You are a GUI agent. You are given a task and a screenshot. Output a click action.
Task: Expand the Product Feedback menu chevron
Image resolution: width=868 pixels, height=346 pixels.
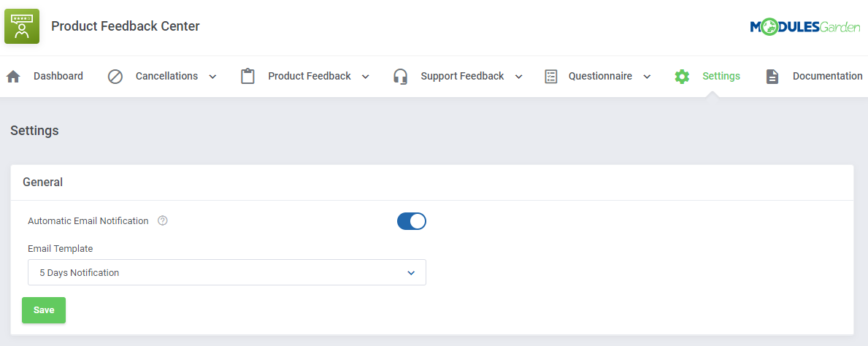[x=365, y=77]
